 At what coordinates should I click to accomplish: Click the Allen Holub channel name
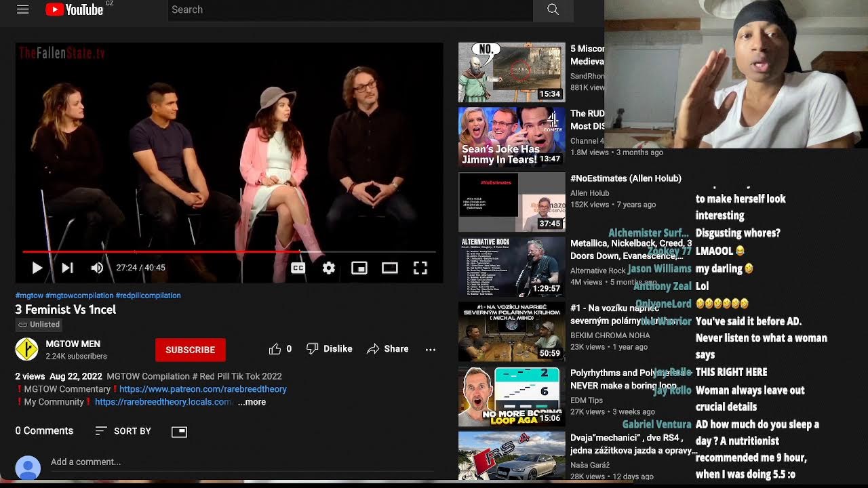[x=590, y=193]
